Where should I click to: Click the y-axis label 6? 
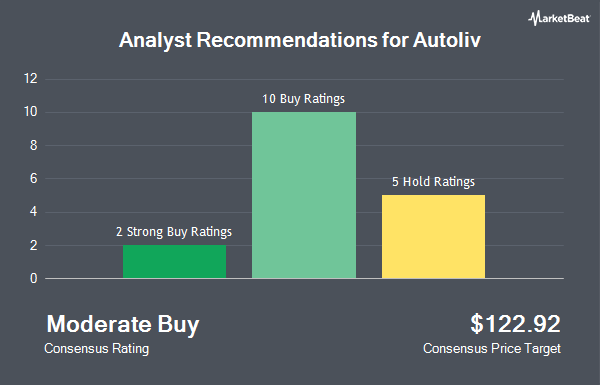pyautogui.click(x=34, y=178)
